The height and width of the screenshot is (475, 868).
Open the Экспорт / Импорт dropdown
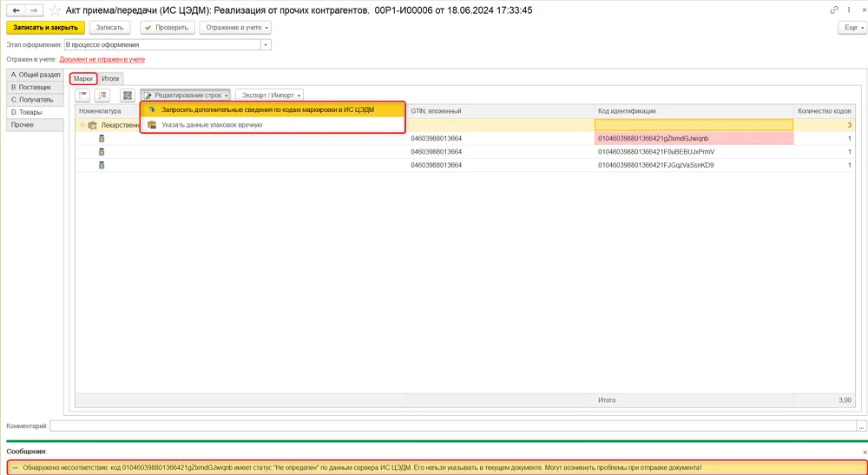(x=269, y=96)
